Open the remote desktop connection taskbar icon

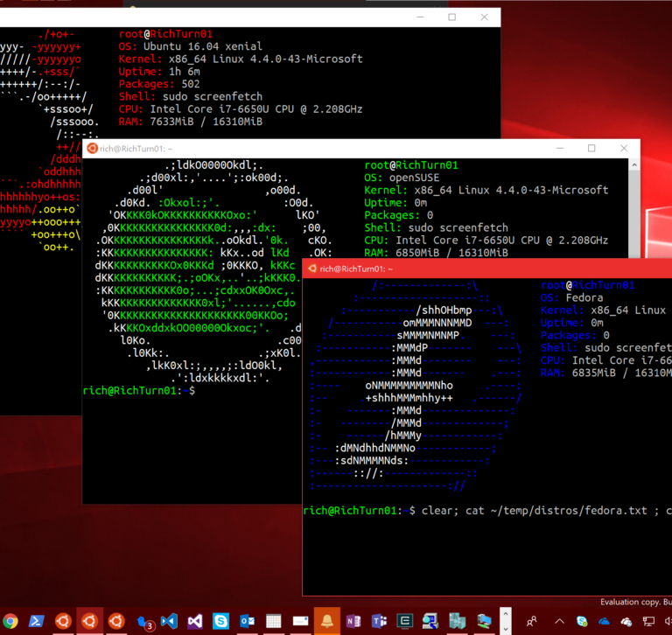pyautogui.click(x=484, y=621)
